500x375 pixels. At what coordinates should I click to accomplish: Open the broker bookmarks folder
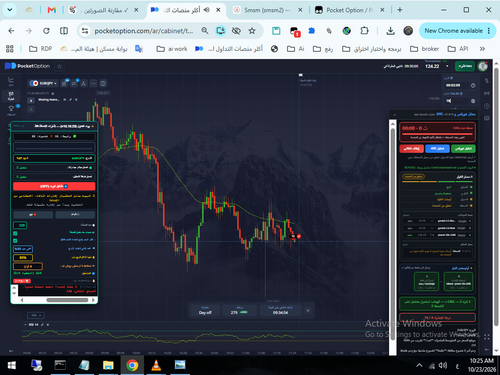(x=424, y=49)
